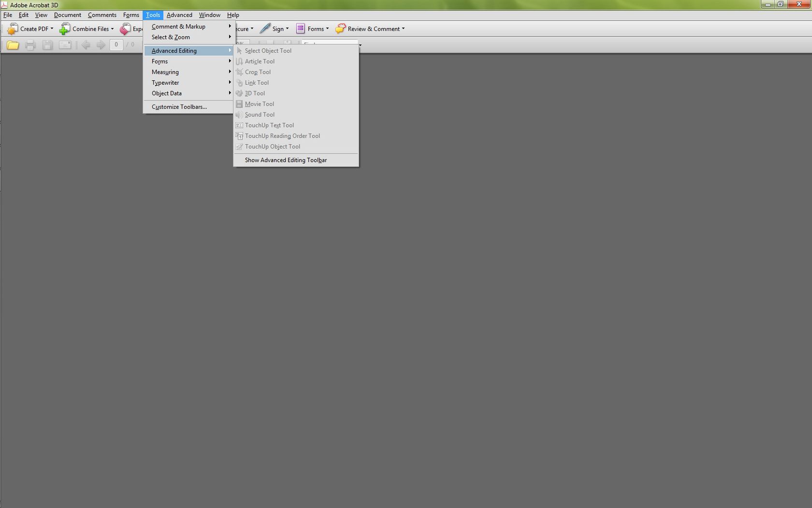This screenshot has height=508, width=812.
Task: Click the TouchUp Object Tool icon
Action: tap(239, 147)
